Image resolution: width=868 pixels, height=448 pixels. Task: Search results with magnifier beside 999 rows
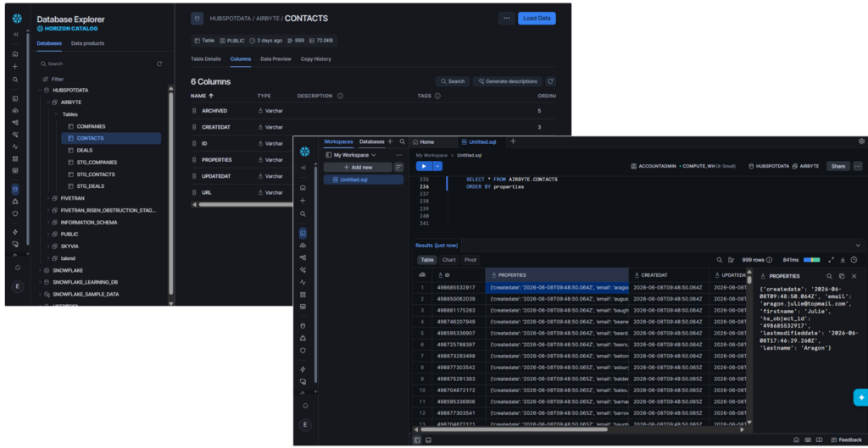tap(719, 260)
